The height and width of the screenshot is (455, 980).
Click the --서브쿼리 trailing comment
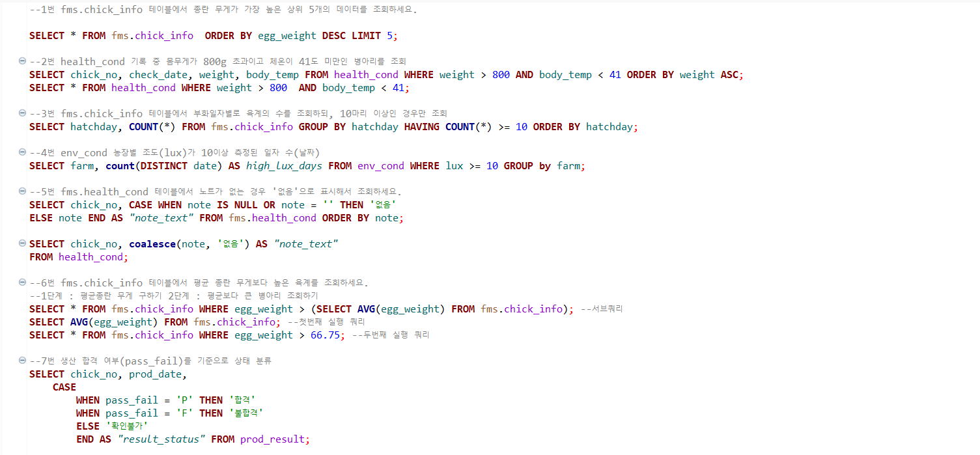[601, 309]
